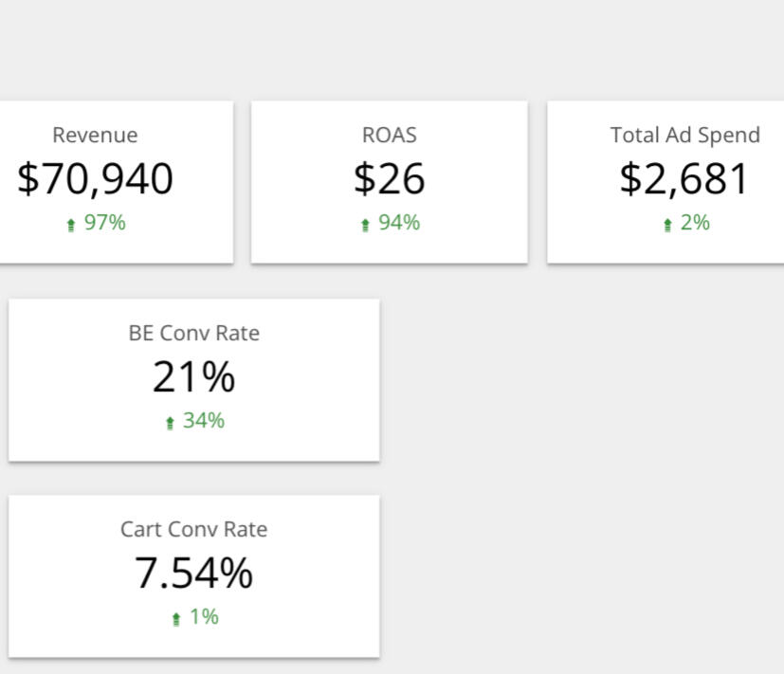This screenshot has width=784, height=674.
Task: Click the up arrow under BE Conv Rate
Action: 170,422
